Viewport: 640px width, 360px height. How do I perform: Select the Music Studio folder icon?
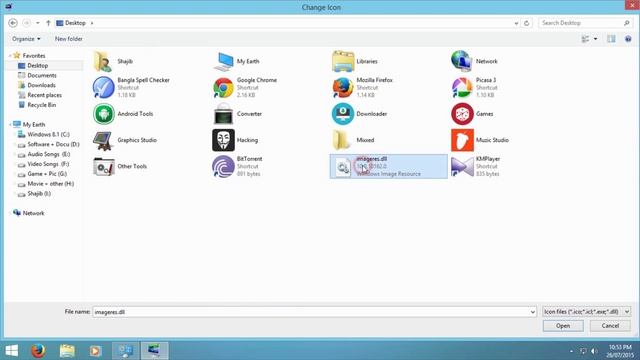click(462, 140)
